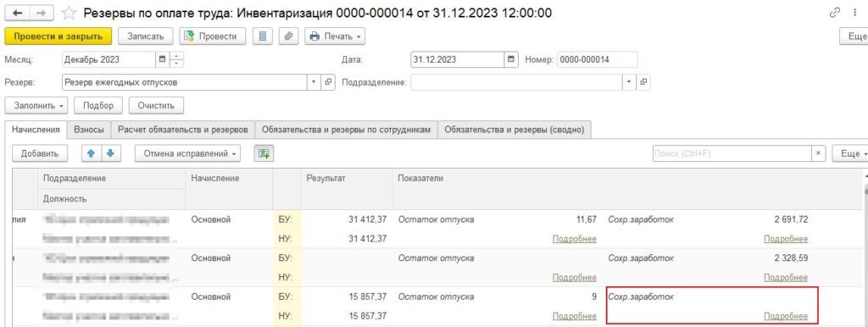Viewport: 868px width, 327px height.
Task: Open Подробнее under Остаток отпуска 9
Action: pos(574,317)
